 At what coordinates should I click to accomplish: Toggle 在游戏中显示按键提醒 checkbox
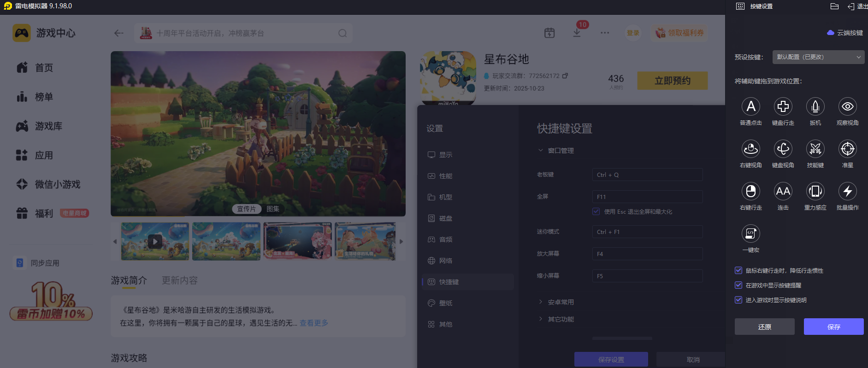[x=738, y=285]
